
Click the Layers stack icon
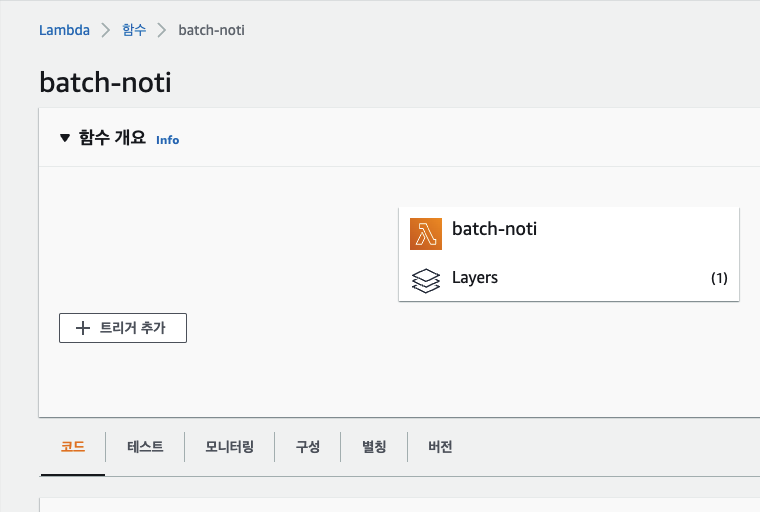coord(426,279)
